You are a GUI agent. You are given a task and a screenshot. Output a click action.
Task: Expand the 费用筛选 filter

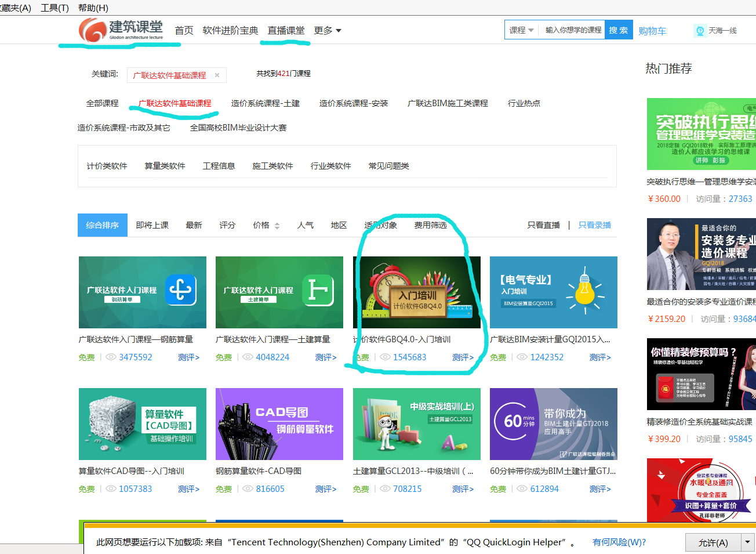430,225
